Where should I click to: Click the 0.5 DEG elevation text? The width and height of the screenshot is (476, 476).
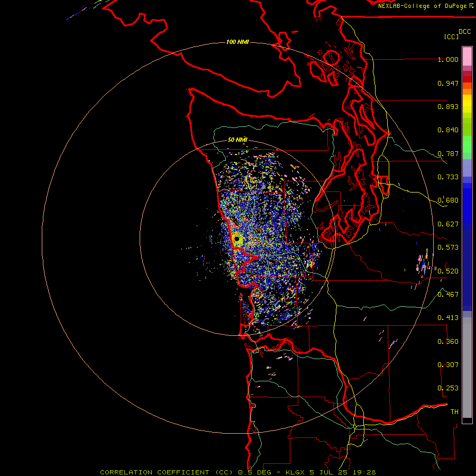coord(254,472)
